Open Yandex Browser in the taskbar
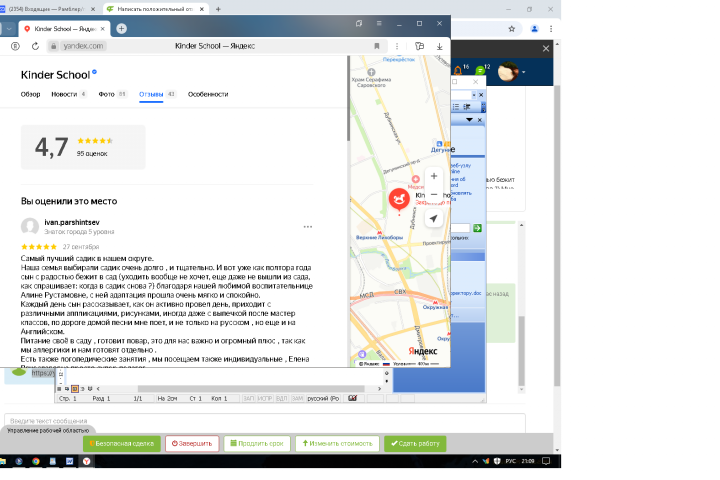Screen dimensions: 720x480 86,461
